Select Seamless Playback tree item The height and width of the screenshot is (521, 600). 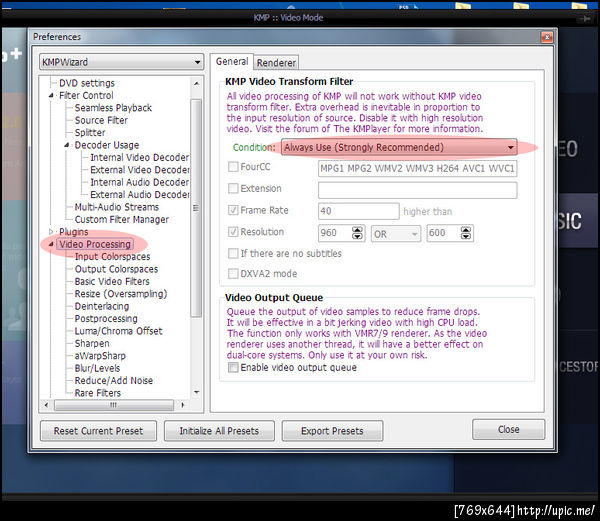coord(113,108)
